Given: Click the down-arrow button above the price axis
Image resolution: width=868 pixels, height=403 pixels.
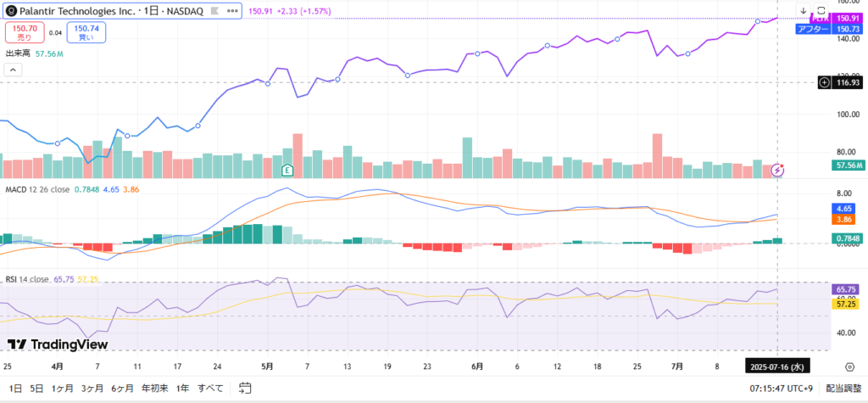Looking at the screenshot, I should coord(804,10).
